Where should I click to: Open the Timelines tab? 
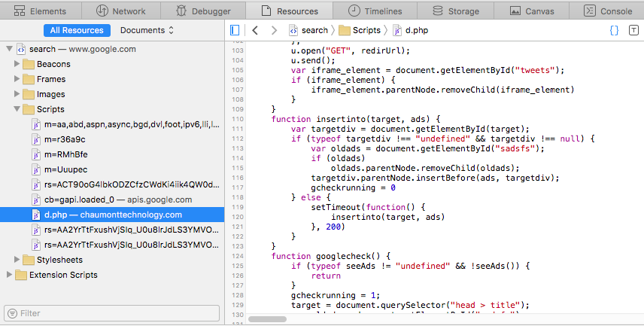point(374,11)
